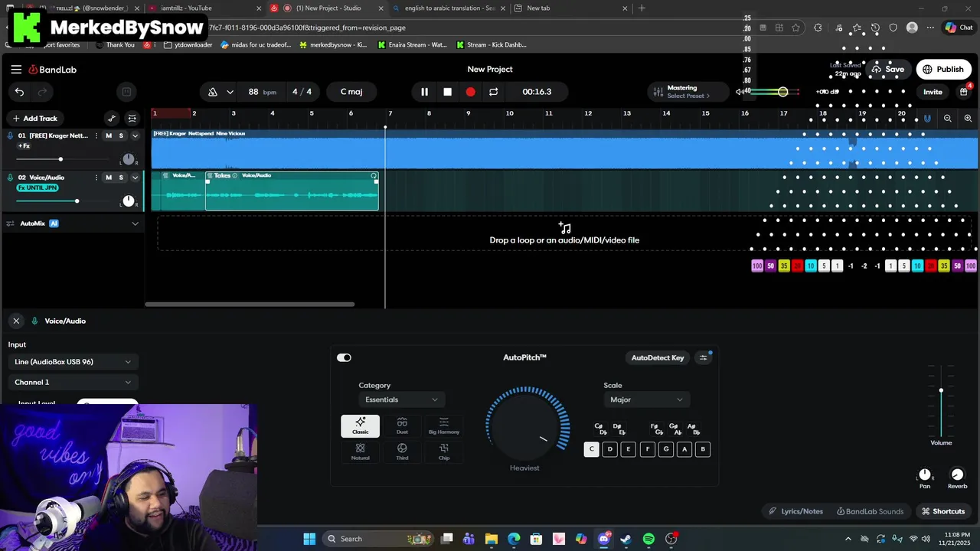Click the zoom in magnifier on timeline
The width and height of the screenshot is (980, 551).
pyautogui.click(x=968, y=118)
